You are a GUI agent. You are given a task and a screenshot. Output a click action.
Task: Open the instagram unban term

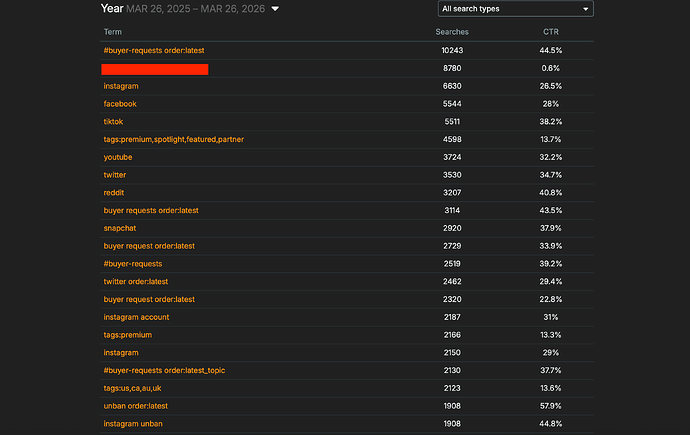tap(133, 424)
